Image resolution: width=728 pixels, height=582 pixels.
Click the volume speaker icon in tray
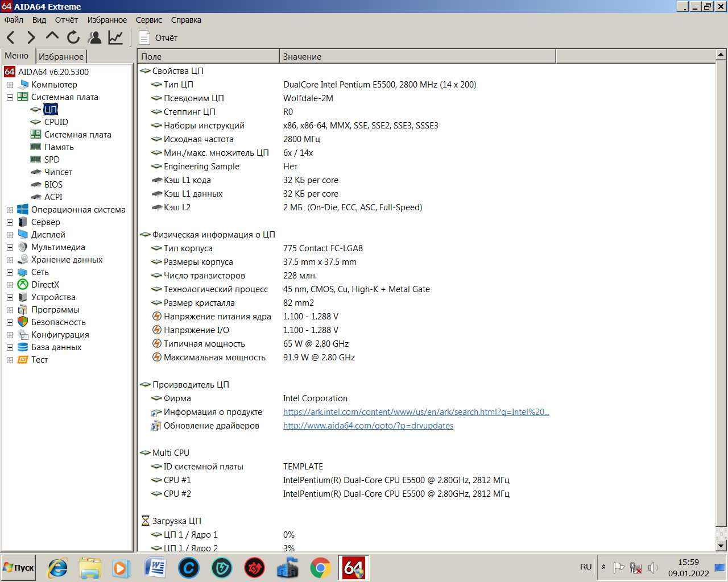pos(653,567)
